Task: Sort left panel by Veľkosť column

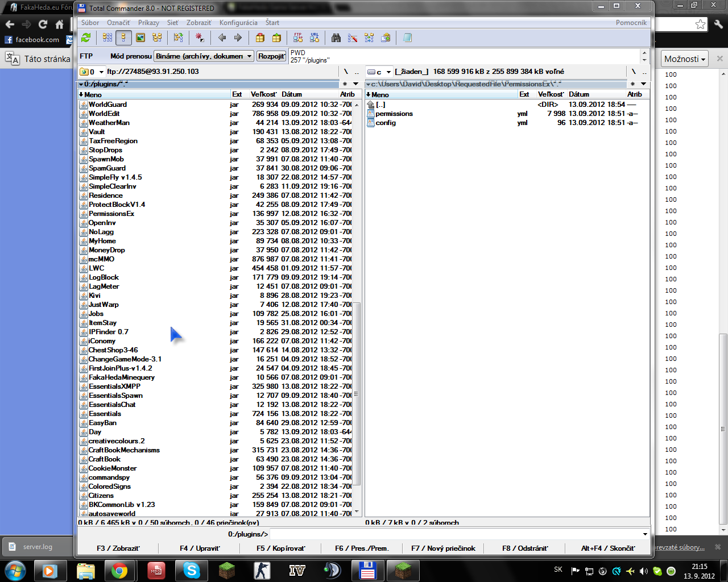Action: pyautogui.click(x=264, y=94)
